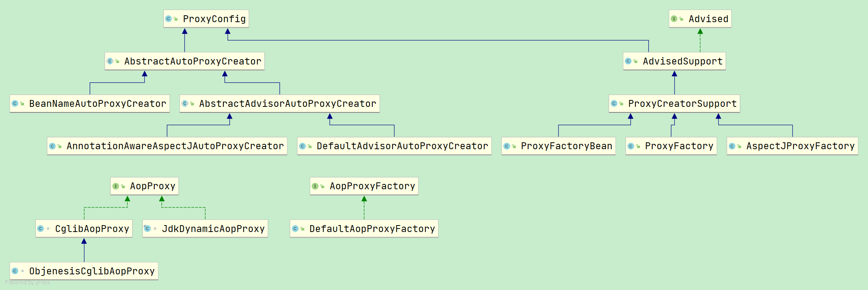Click the class icon of ObjenesisCglibAopProxy
This screenshot has width=868, height=290.
(x=15, y=271)
